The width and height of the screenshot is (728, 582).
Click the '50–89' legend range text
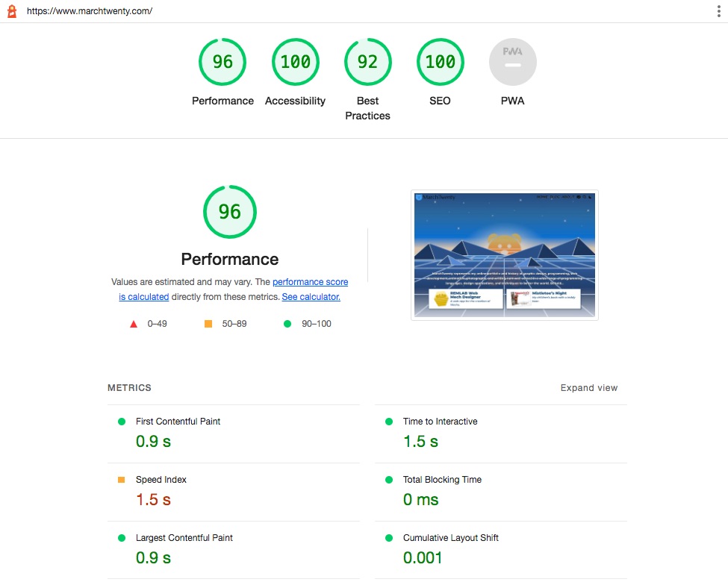[x=234, y=324]
